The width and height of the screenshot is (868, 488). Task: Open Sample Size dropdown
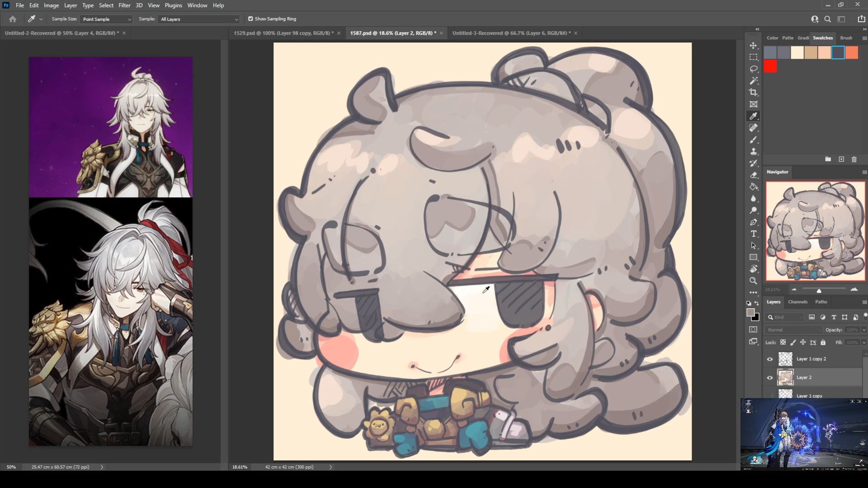coord(106,19)
